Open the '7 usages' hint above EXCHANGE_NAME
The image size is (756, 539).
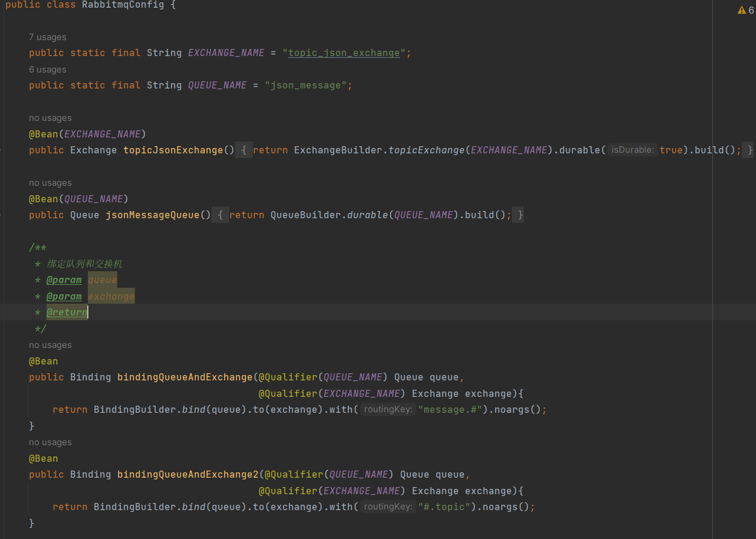(48, 37)
